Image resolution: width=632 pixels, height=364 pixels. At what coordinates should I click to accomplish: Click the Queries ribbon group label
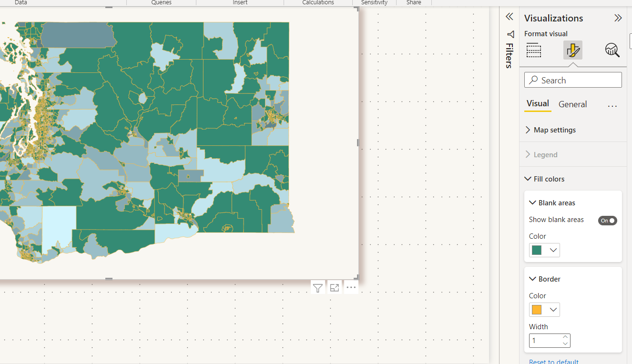point(161,2)
